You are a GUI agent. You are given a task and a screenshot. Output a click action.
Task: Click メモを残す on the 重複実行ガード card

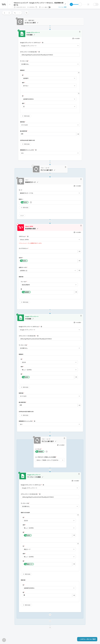click(x=77, y=186)
